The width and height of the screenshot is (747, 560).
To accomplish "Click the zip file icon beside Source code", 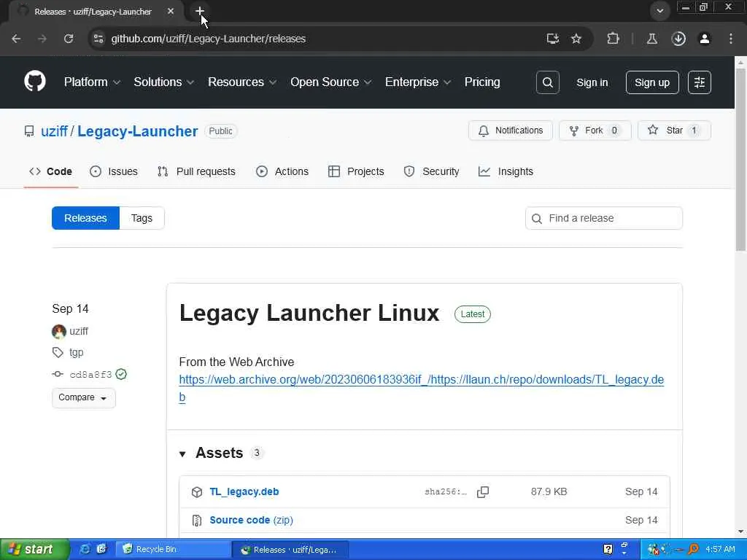I will [x=197, y=521].
